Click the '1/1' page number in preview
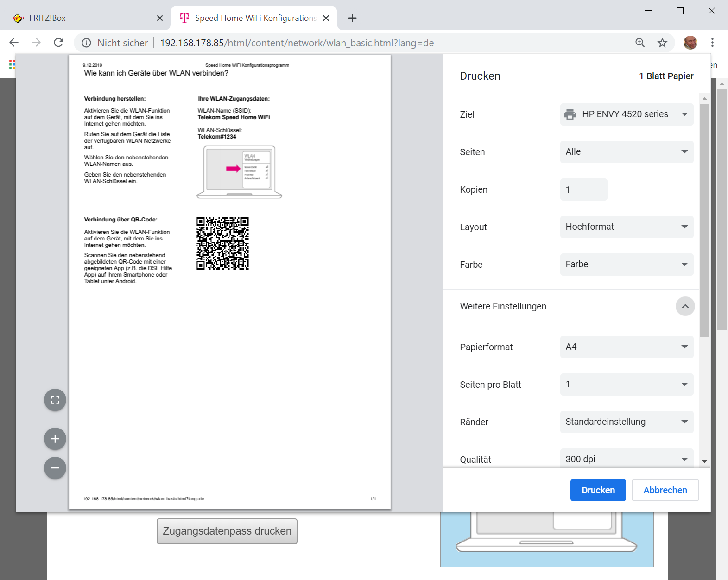728x580 pixels. coord(373,499)
